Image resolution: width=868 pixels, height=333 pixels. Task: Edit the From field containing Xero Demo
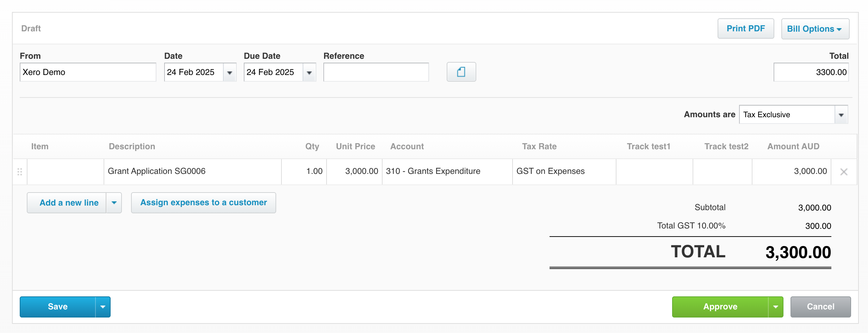88,73
